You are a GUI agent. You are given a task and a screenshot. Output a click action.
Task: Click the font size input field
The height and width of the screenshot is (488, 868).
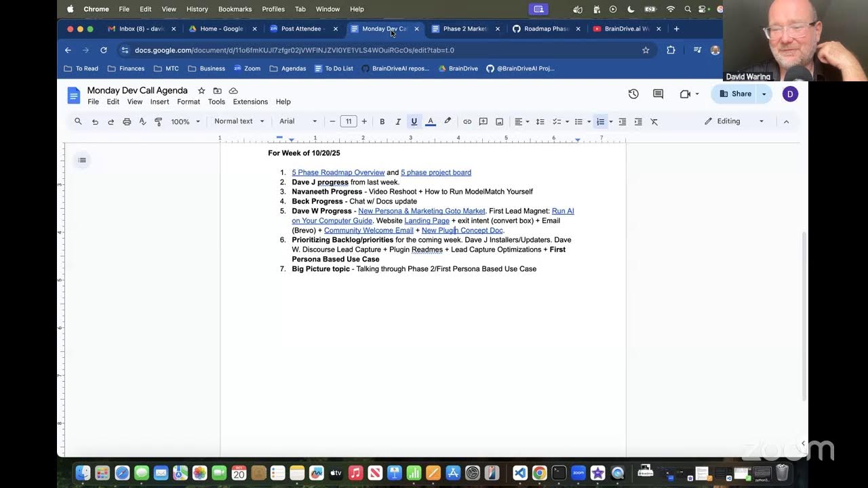348,121
